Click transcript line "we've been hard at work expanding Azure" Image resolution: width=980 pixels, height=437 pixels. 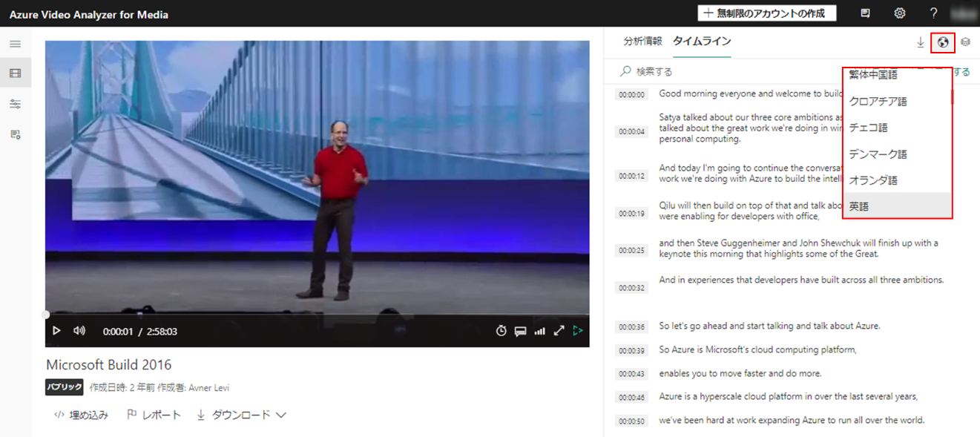point(792,420)
